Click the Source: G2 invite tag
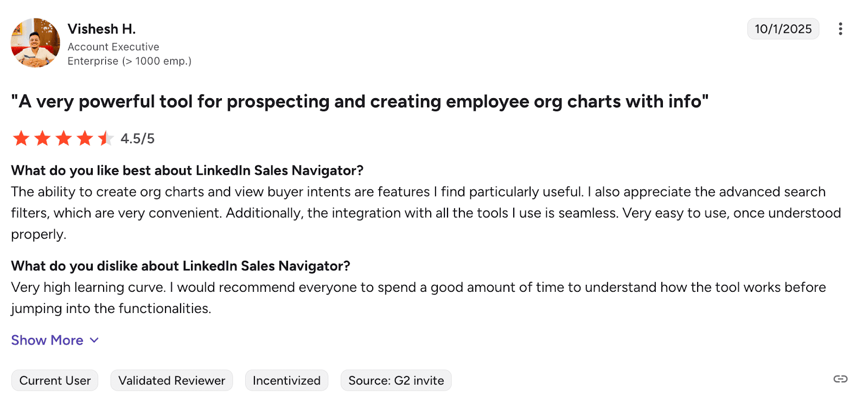868x409 pixels. click(396, 380)
